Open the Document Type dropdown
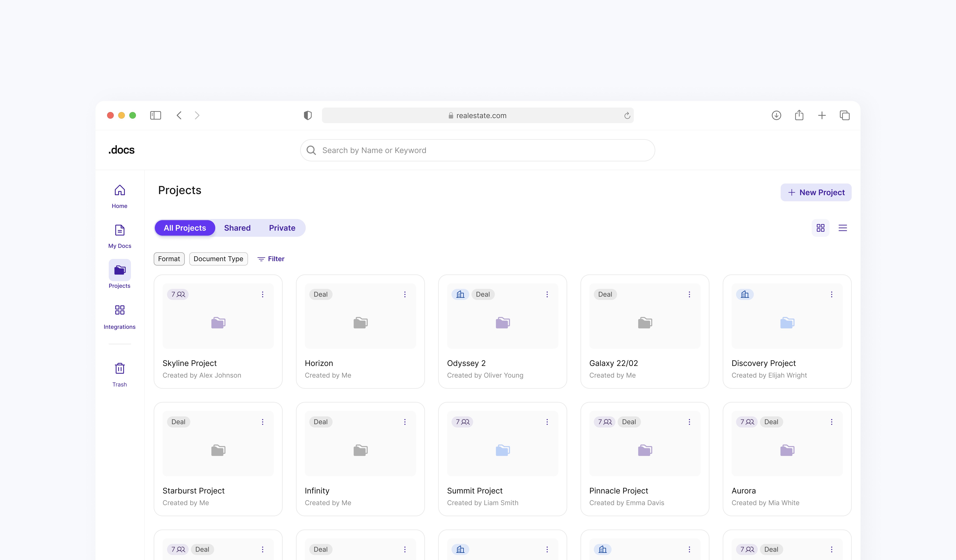The width and height of the screenshot is (956, 560). point(218,259)
